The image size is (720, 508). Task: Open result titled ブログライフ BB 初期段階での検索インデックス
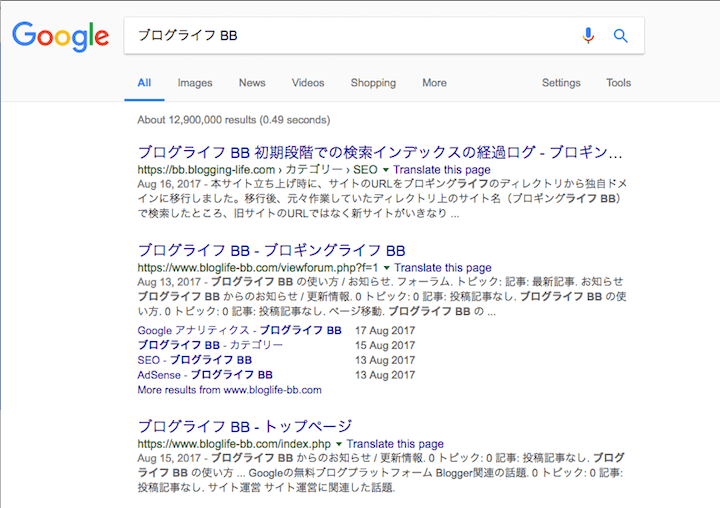click(x=380, y=152)
